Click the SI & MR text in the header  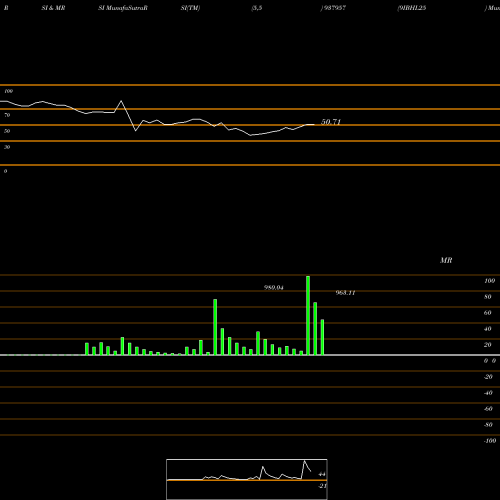point(53,8)
